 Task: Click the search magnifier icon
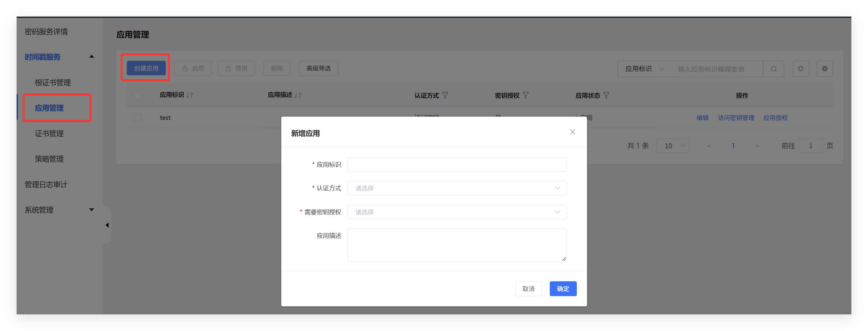pos(773,69)
